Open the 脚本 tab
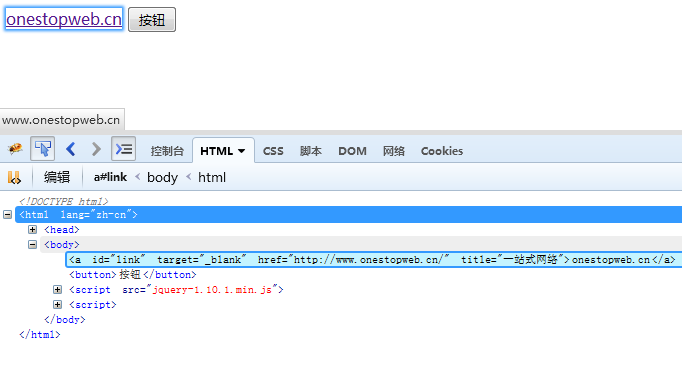Image resolution: width=682 pixels, height=387 pixels. pos(311,151)
